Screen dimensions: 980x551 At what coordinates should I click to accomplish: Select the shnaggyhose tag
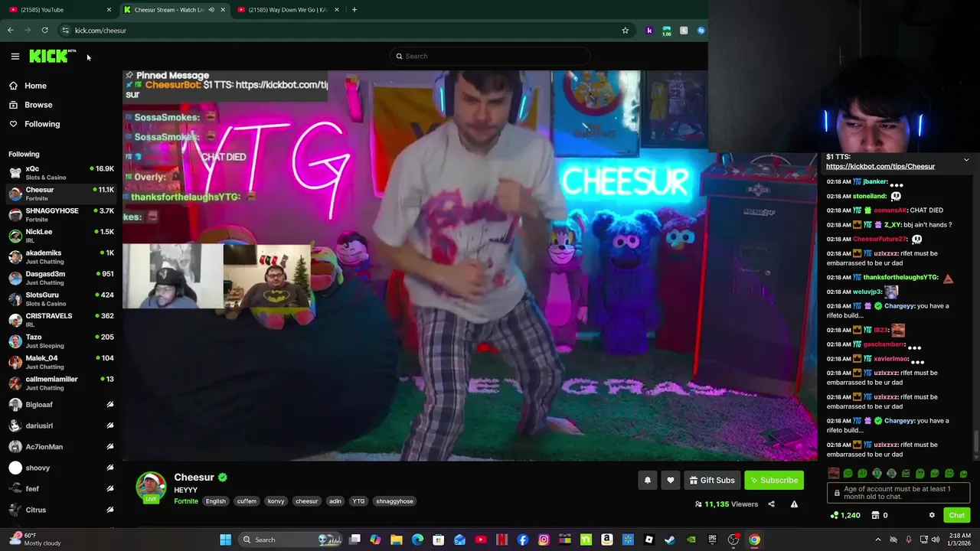click(394, 501)
